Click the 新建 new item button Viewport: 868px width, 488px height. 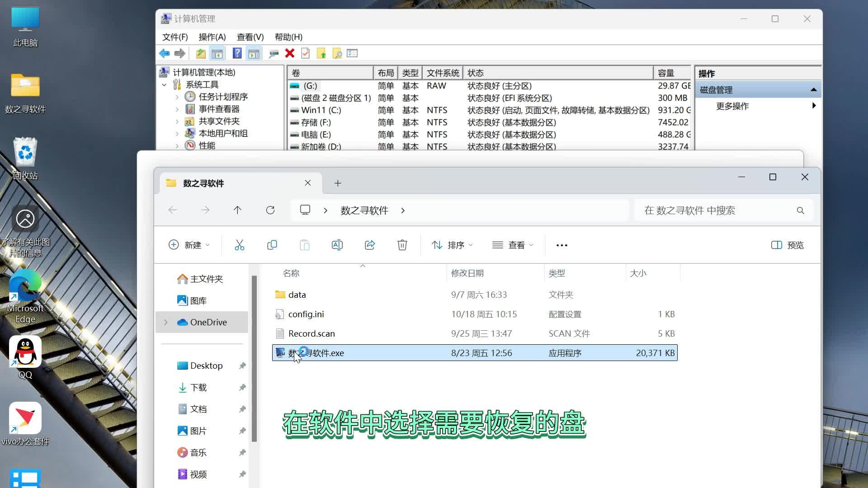click(x=189, y=245)
